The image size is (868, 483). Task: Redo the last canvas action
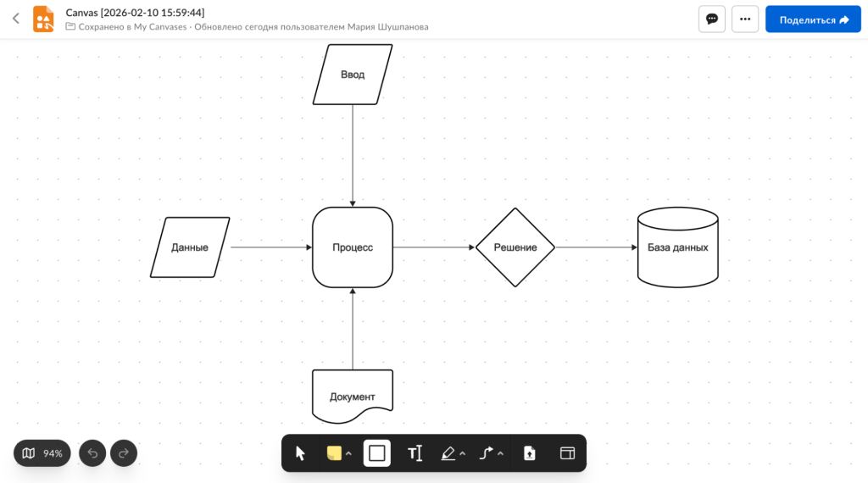tap(123, 453)
